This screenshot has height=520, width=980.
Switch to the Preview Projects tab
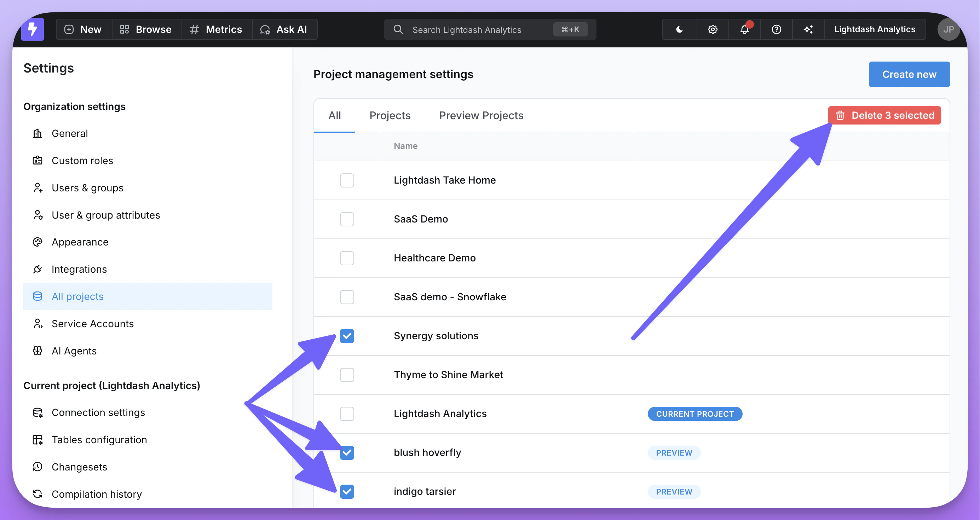point(481,116)
